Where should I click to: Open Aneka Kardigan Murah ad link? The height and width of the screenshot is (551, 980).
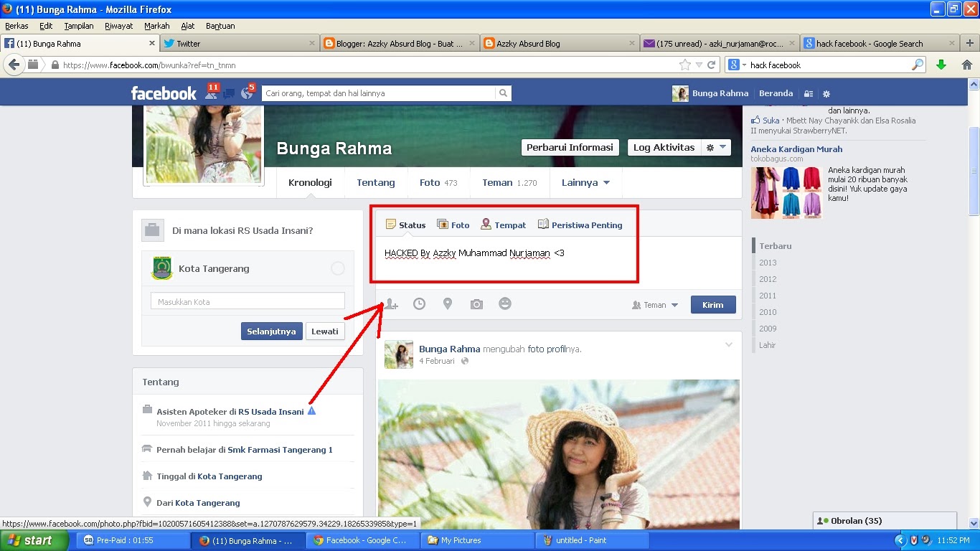click(x=796, y=149)
